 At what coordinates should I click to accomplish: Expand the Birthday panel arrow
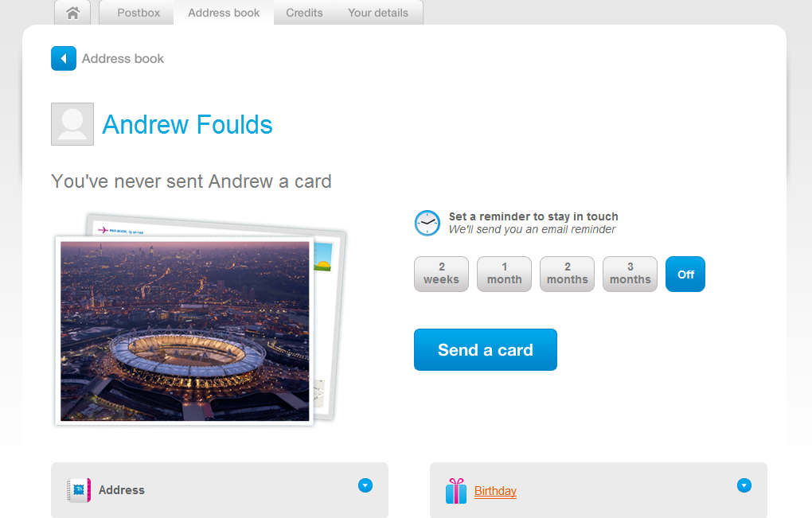click(x=744, y=485)
